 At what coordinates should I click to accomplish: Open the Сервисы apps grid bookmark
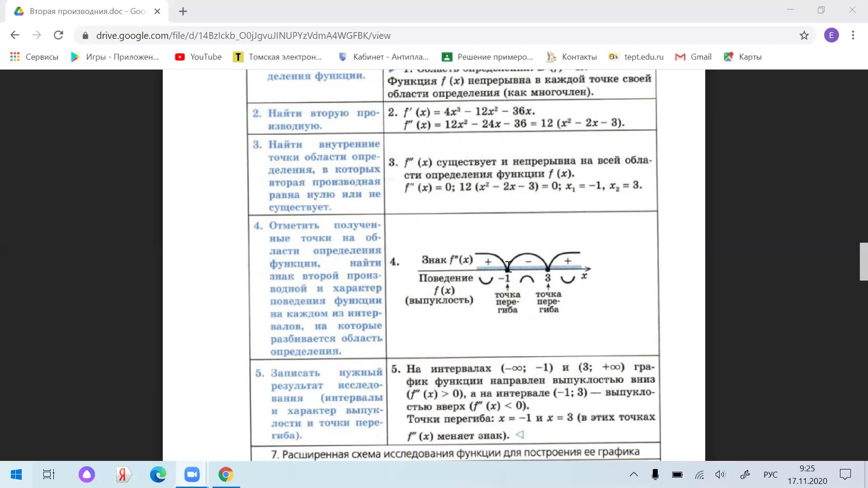pos(34,57)
